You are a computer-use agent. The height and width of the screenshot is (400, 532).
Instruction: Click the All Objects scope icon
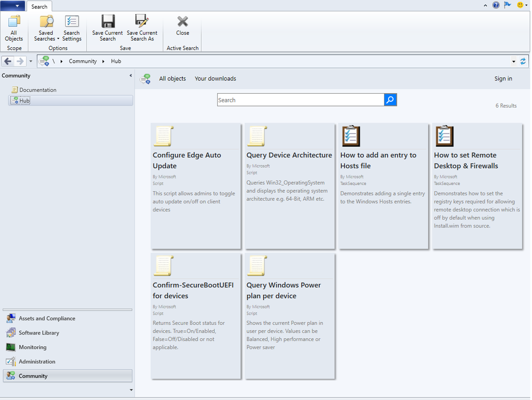pyautogui.click(x=14, y=29)
